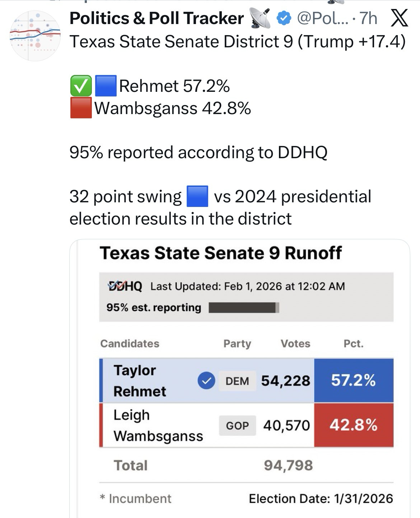This screenshot has height=518, width=420.
Task: Click the DDHQ logo in results card
Action: click(x=125, y=286)
